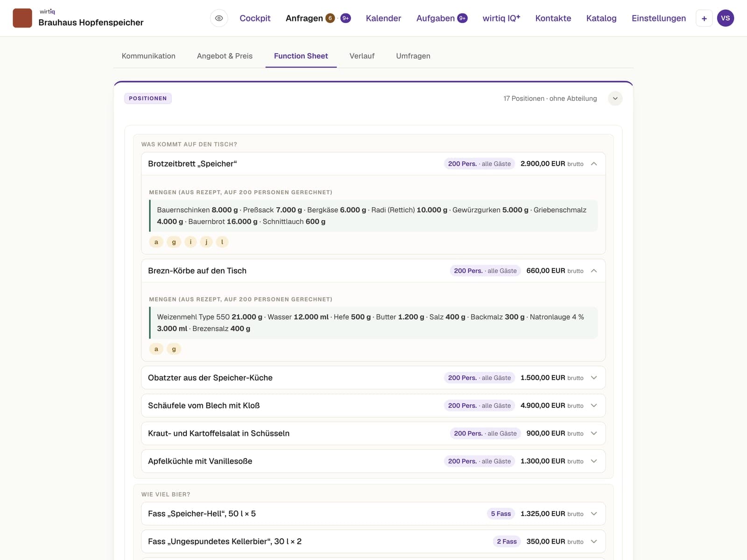The height and width of the screenshot is (560, 747).
Task: Go to the Umfragen tab
Action: click(413, 56)
